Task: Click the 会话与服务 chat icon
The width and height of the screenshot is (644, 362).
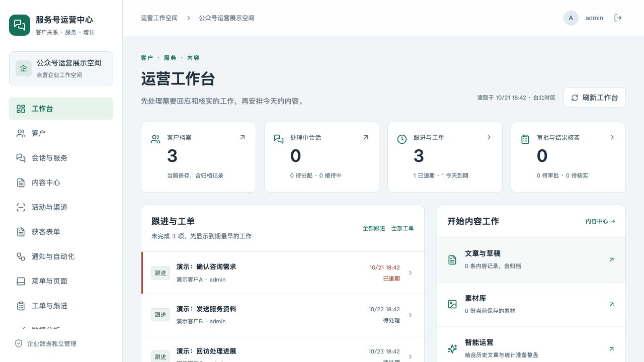Action: click(x=21, y=158)
